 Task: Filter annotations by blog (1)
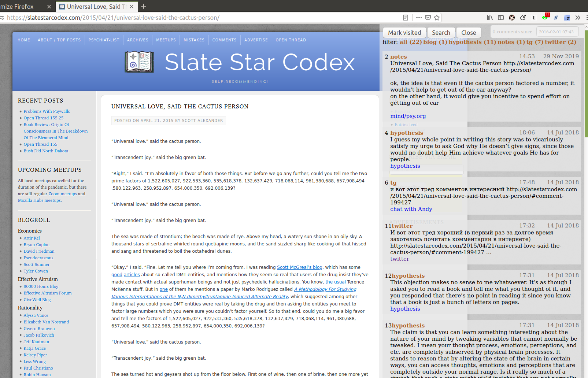[435, 42]
